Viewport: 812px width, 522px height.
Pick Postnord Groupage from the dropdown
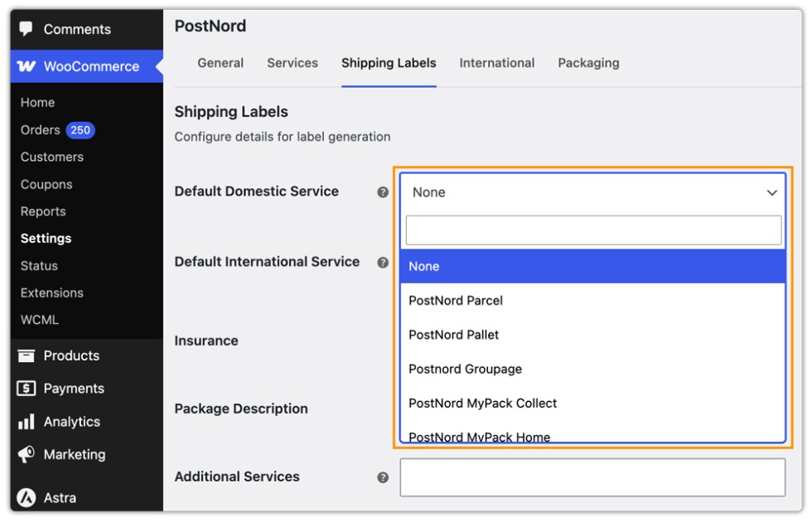pos(592,369)
